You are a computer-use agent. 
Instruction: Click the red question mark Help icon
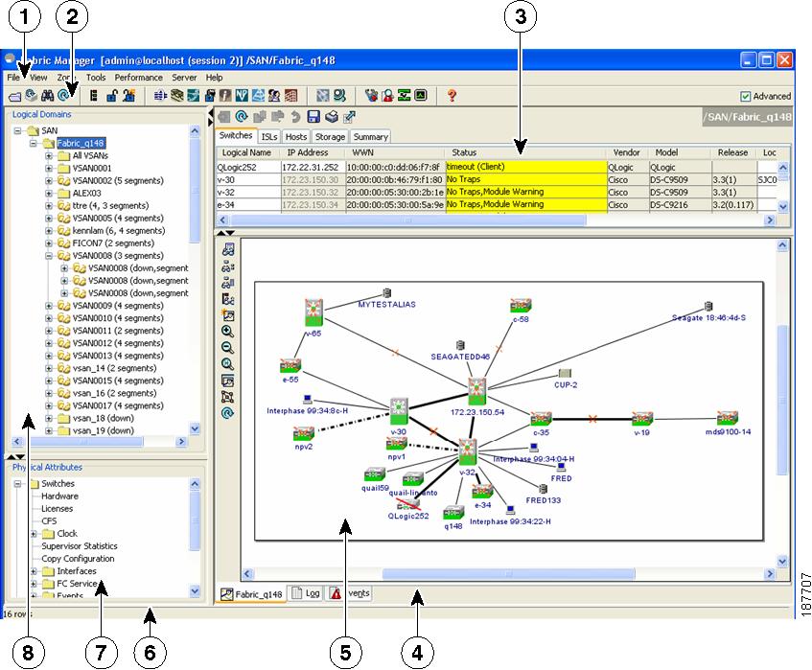pos(452,95)
